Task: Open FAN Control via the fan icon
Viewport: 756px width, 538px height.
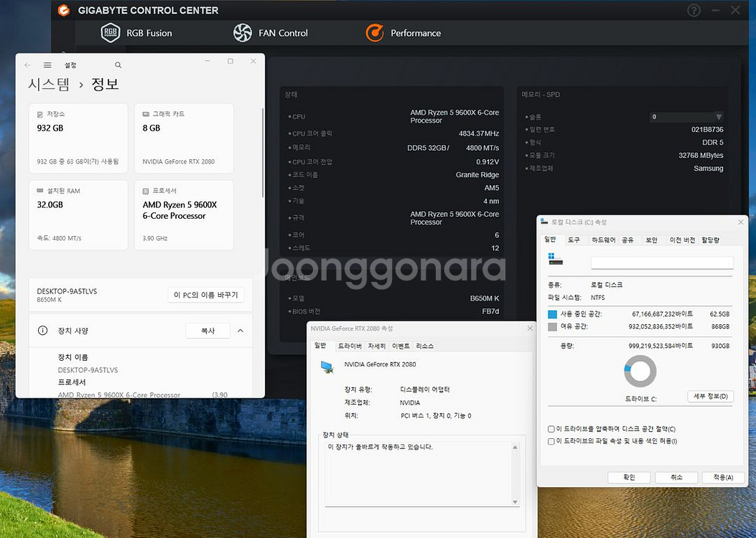Action: 243,33
